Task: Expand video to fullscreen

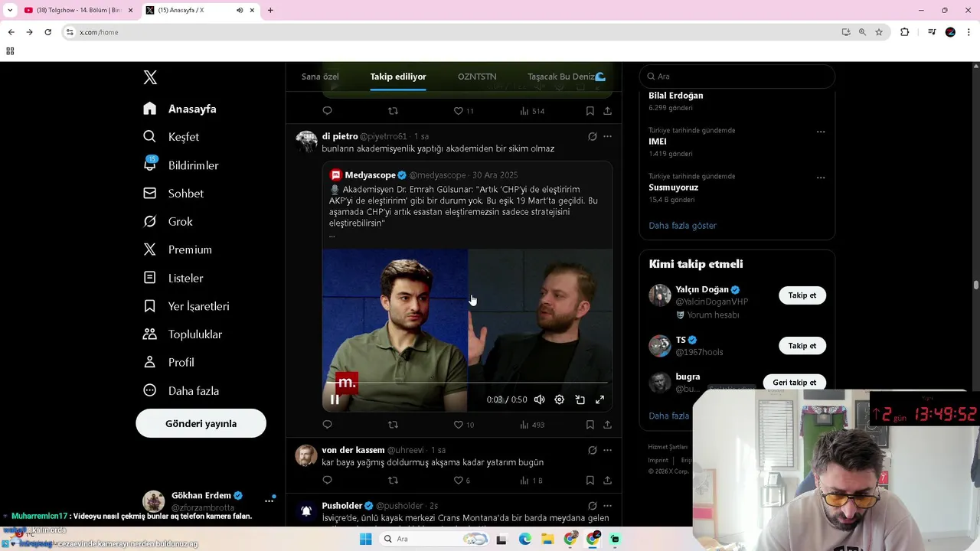Action: point(600,399)
